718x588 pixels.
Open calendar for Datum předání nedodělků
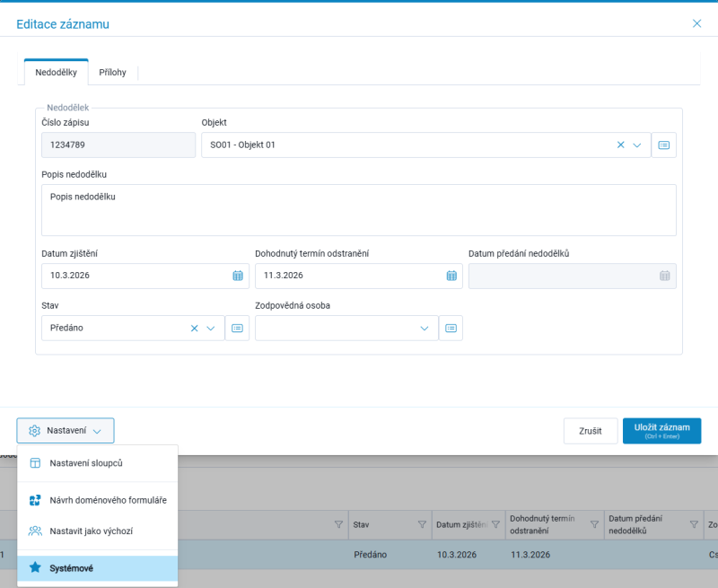(x=665, y=276)
